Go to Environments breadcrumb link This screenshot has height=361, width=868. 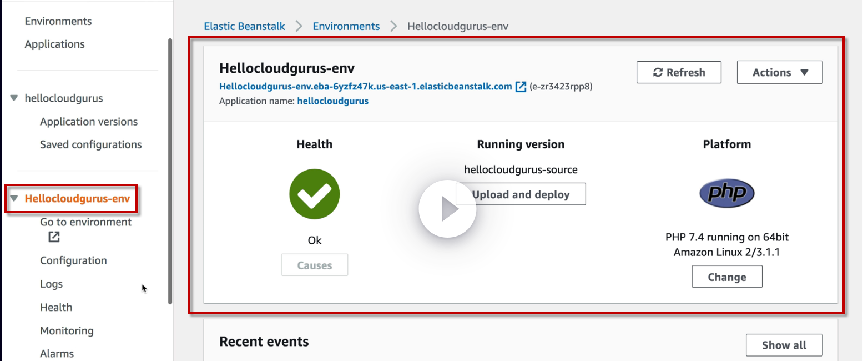346,26
